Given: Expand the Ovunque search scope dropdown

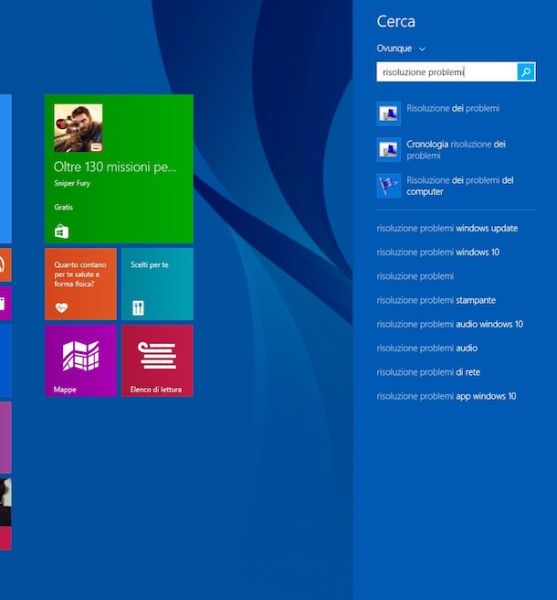Looking at the screenshot, I should tap(401, 49).
